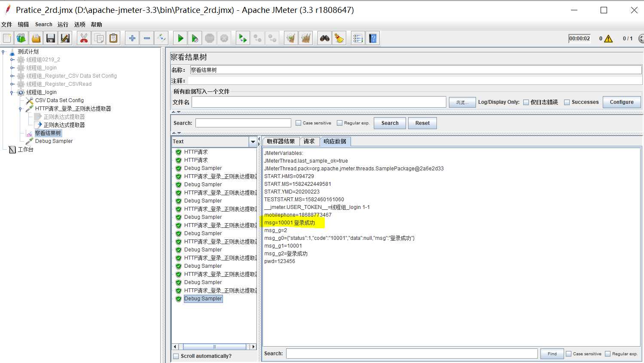
Task: Click Save As floppy-with-pencil icon
Action: point(65,38)
